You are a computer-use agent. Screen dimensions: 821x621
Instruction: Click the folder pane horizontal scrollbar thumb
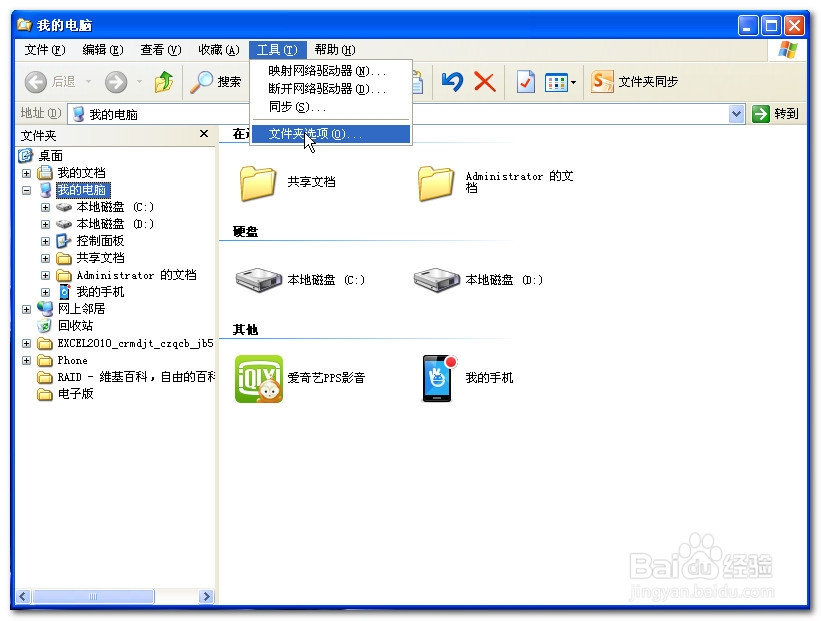93,596
